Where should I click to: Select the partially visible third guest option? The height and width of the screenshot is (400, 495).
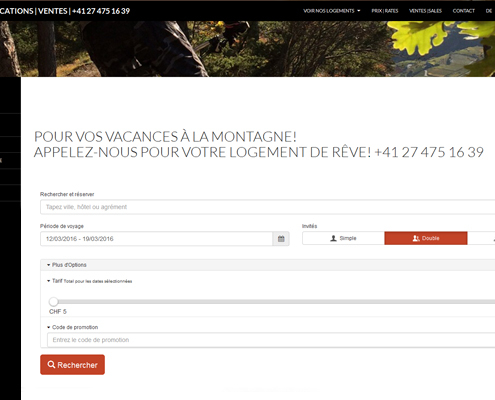coord(481,238)
